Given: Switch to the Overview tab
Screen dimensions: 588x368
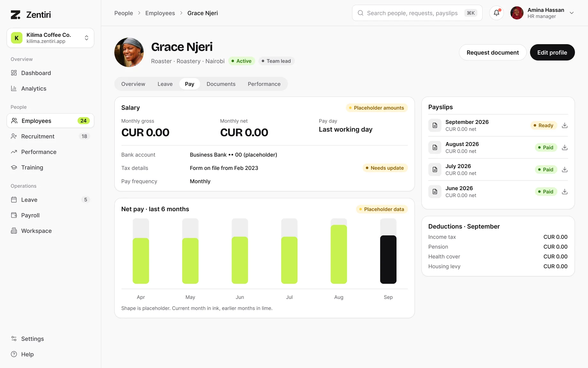Looking at the screenshot, I should point(133,84).
